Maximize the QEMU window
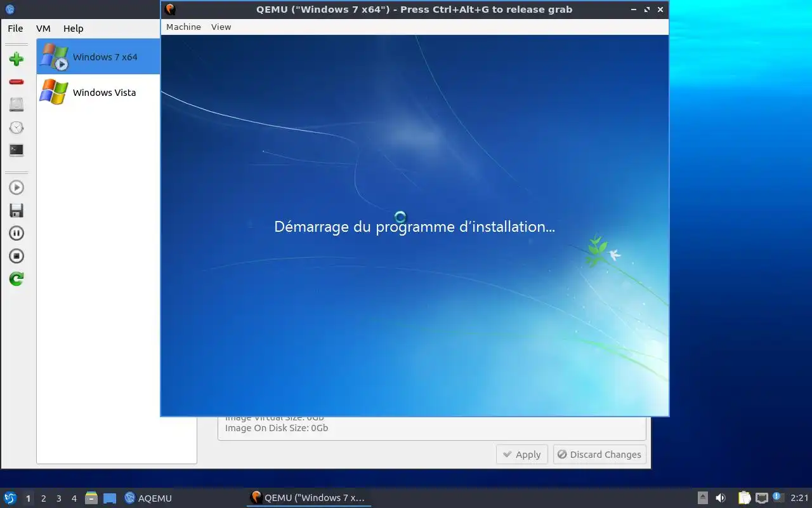 pyautogui.click(x=647, y=10)
